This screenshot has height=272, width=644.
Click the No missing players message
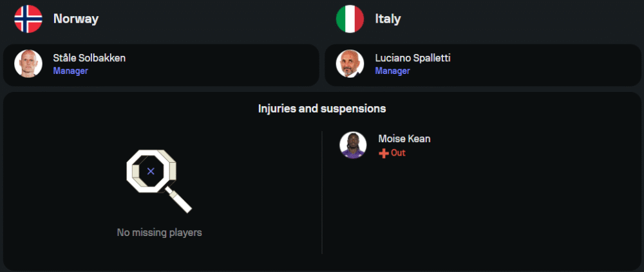pyautogui.click(x=159, y=233)
